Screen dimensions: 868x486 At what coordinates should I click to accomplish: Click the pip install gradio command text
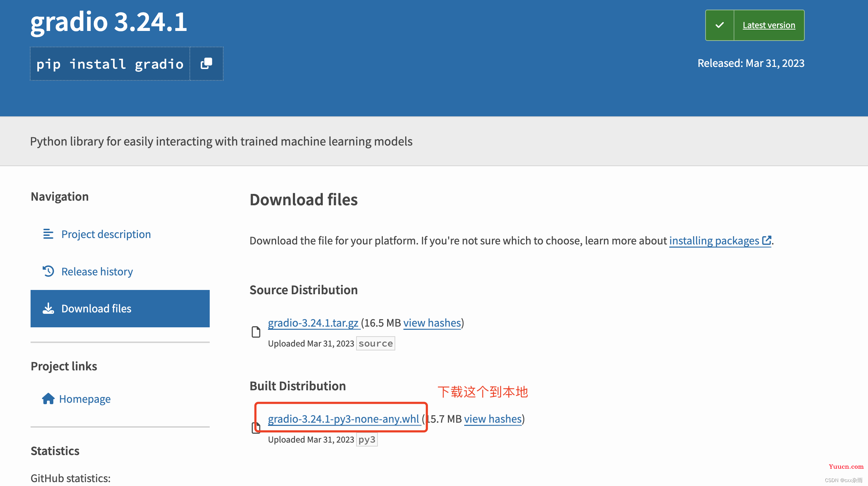(x=110, y=64)
